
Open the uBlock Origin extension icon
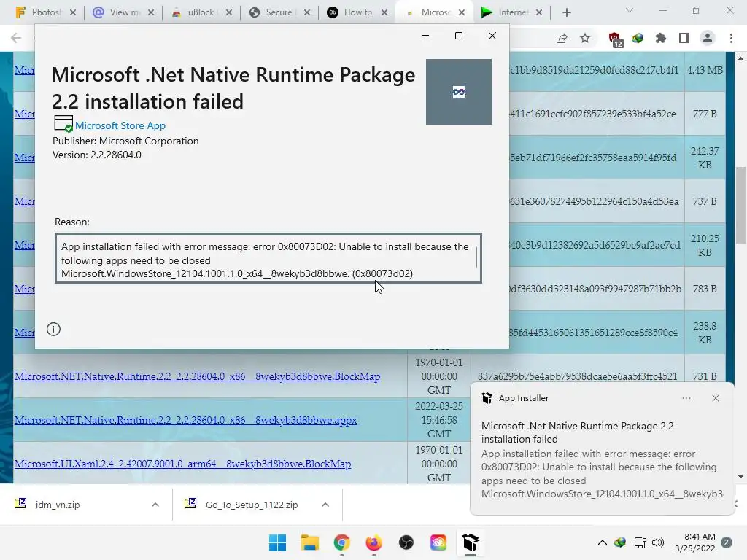pos(615,39)
